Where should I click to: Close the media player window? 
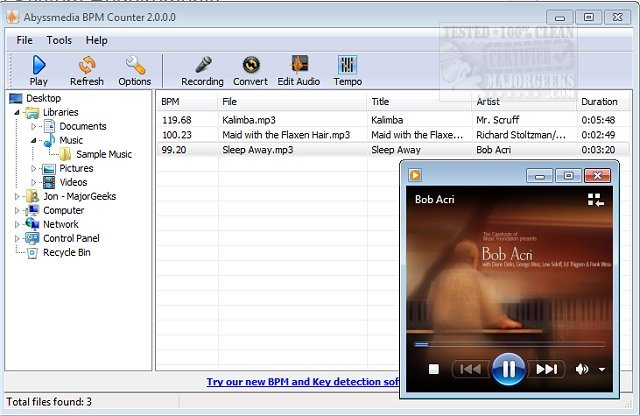pos(598,176)
